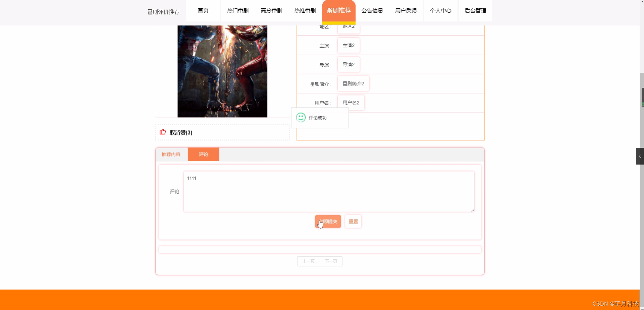
Task: Select 高分番剧 from the top menu
Action: [271, 10]
